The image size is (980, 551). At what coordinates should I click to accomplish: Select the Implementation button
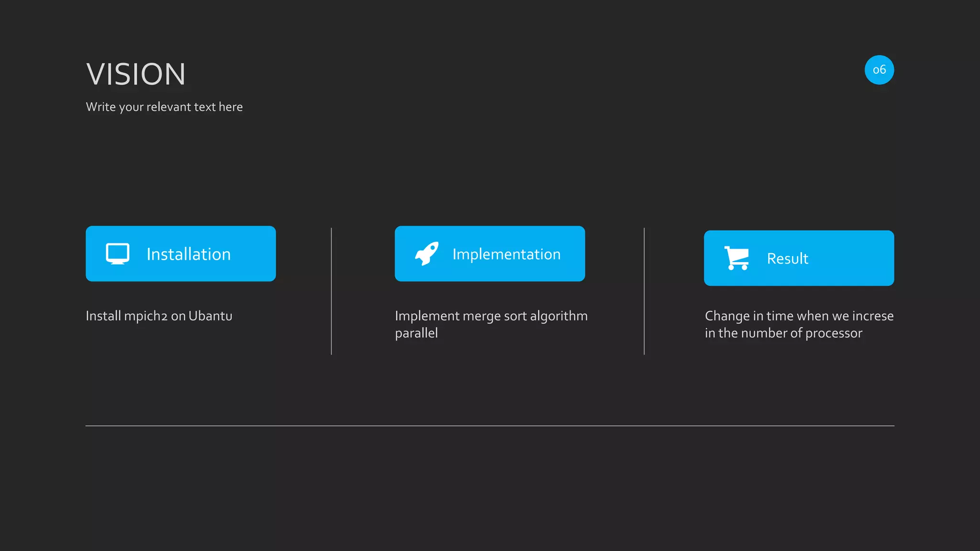coord(490,253)
